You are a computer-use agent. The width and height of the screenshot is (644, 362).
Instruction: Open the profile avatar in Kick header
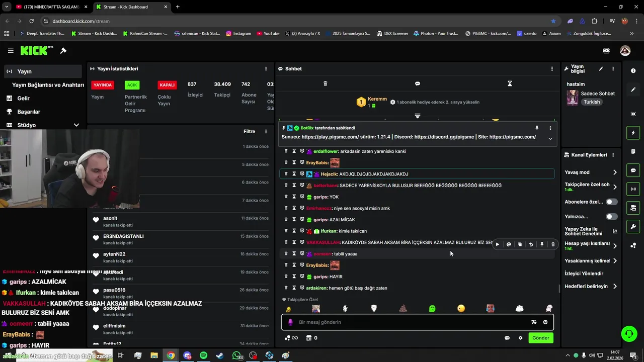pos(625,51)
